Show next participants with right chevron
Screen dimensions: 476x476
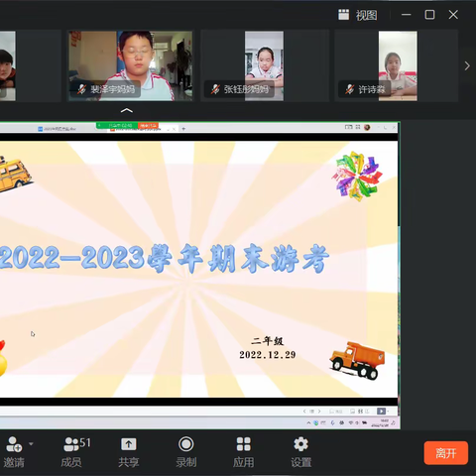coord(467,65)
